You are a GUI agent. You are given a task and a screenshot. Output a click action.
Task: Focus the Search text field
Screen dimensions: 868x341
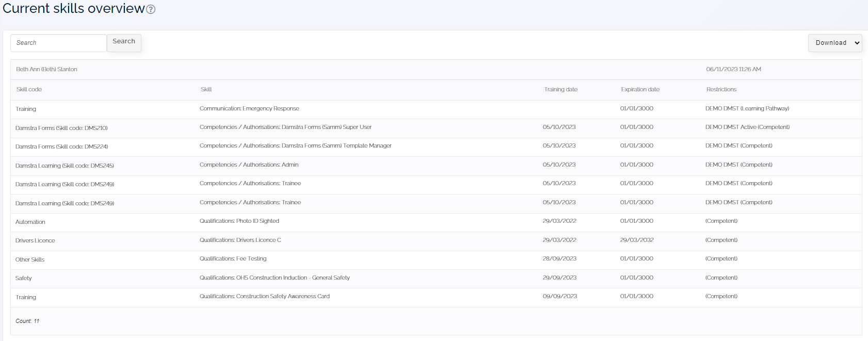click(x=58, y=43)
